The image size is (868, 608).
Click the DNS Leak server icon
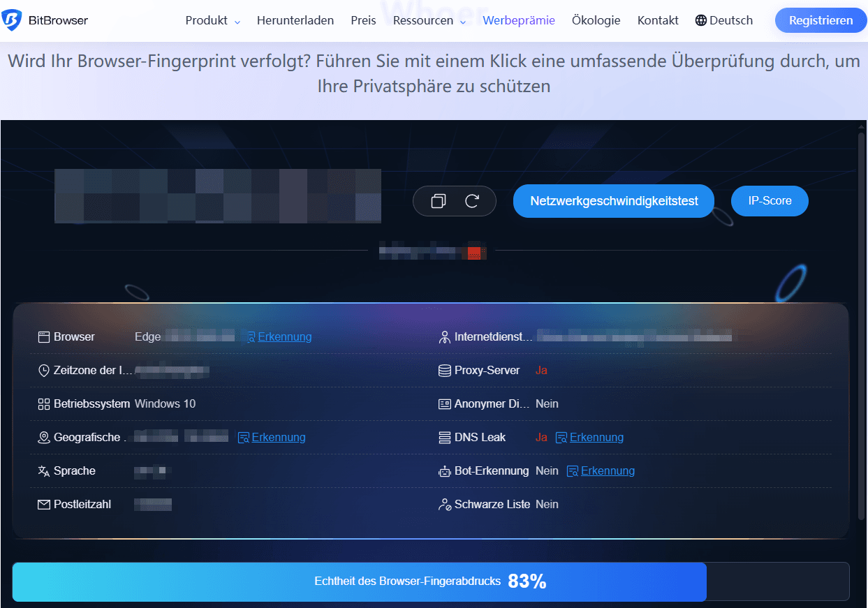[x=444, y=437]
